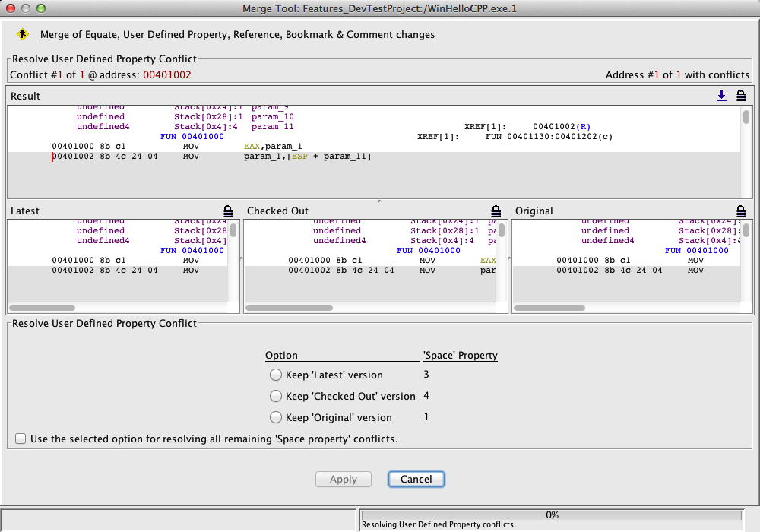Click the Result panel vertical scrollbar
Image resolution: width=760 pixels, height=532 pixels.
tap(746, 117)
